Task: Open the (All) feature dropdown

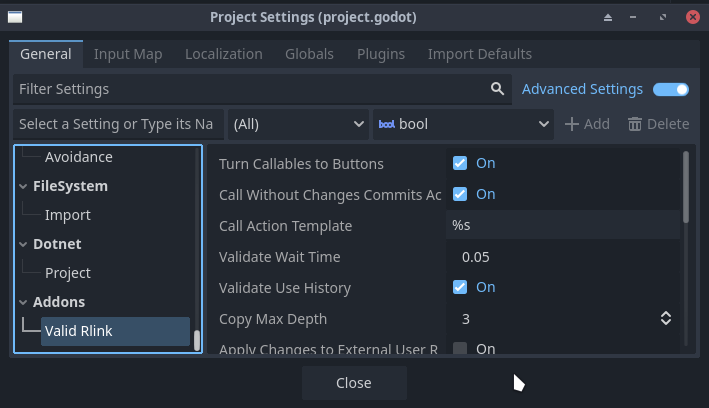Action: (x=298, y=124)
